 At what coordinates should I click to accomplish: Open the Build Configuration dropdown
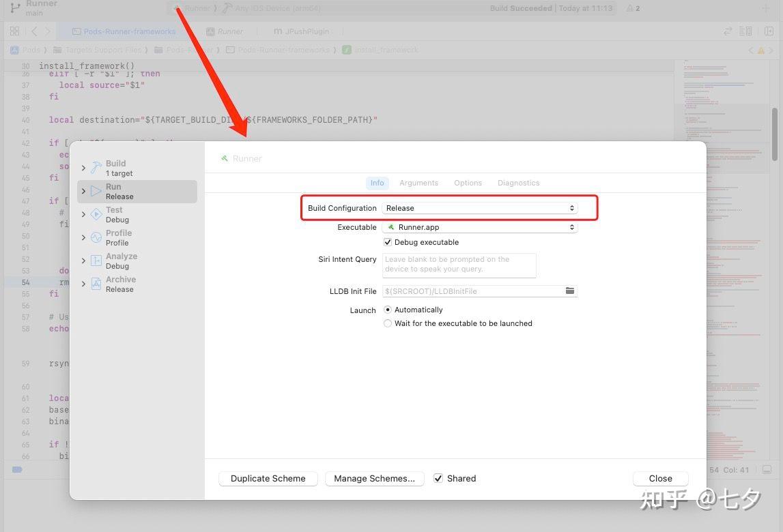480,207
